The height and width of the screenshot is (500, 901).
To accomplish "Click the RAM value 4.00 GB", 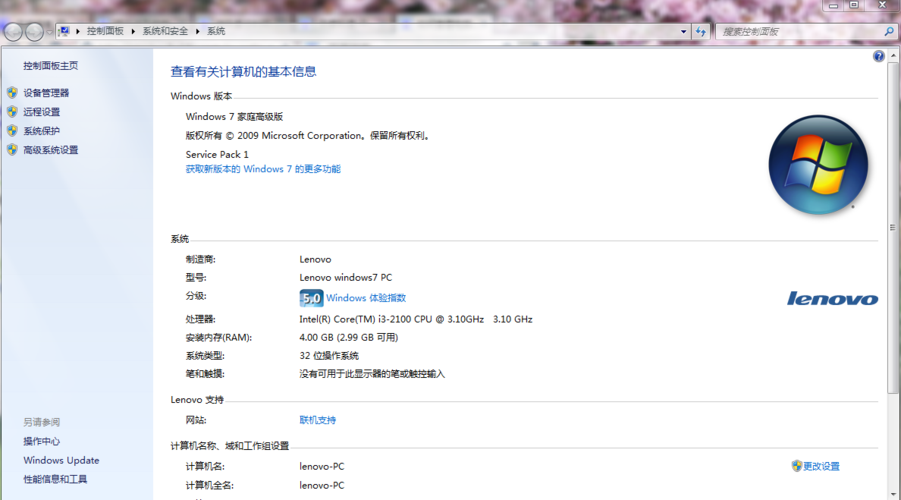I will coord(349,337).
